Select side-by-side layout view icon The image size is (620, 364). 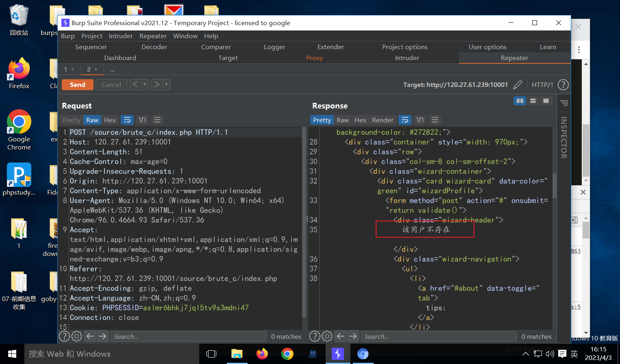point(520,101)
